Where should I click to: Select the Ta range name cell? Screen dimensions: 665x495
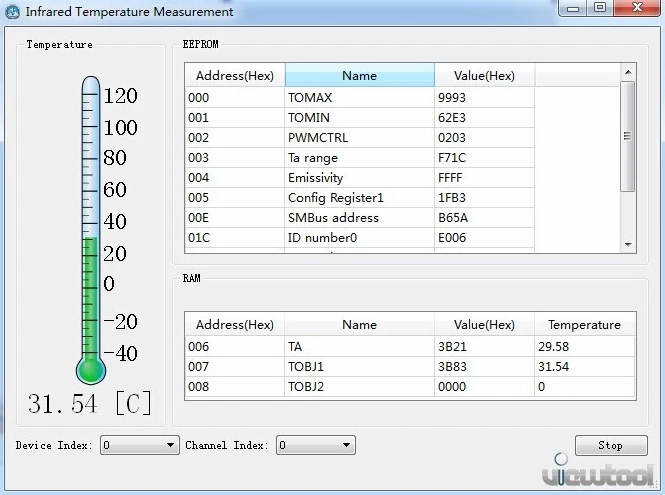[360, 157]
